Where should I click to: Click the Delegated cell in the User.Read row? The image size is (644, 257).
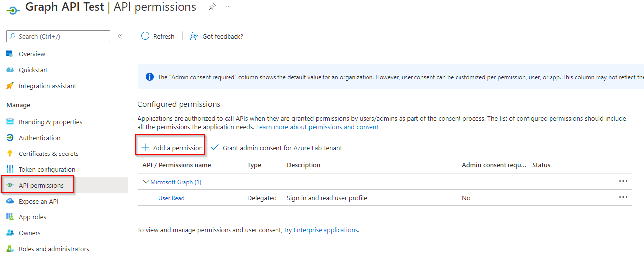(x=262, y=198)
